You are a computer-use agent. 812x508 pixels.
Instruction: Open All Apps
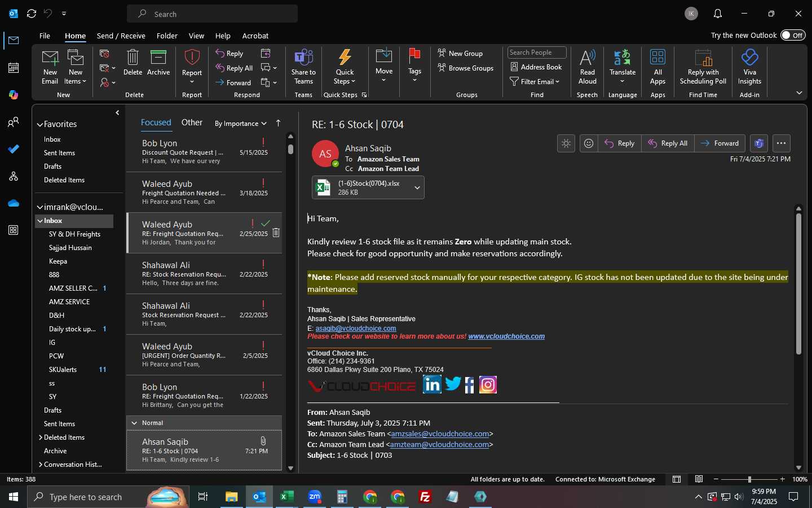[657, 67]
